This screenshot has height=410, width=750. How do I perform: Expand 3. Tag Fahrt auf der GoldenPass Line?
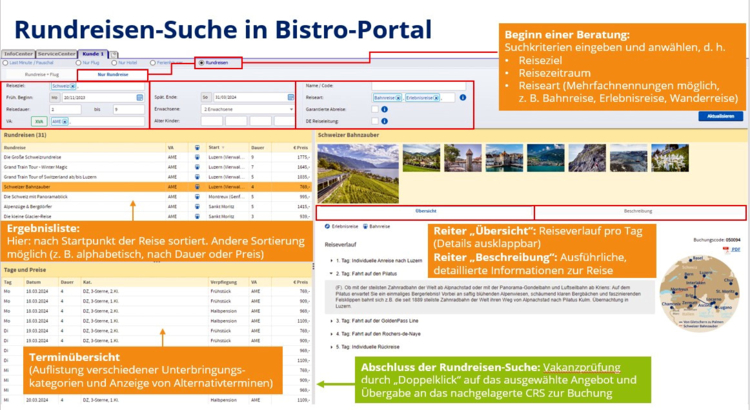(x=331, y=321)
